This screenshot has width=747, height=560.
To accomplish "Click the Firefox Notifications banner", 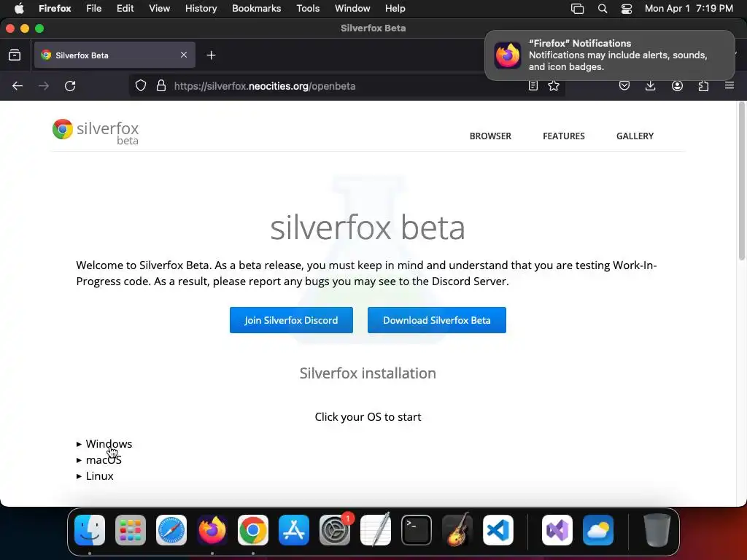I will (x=610, y=55).
